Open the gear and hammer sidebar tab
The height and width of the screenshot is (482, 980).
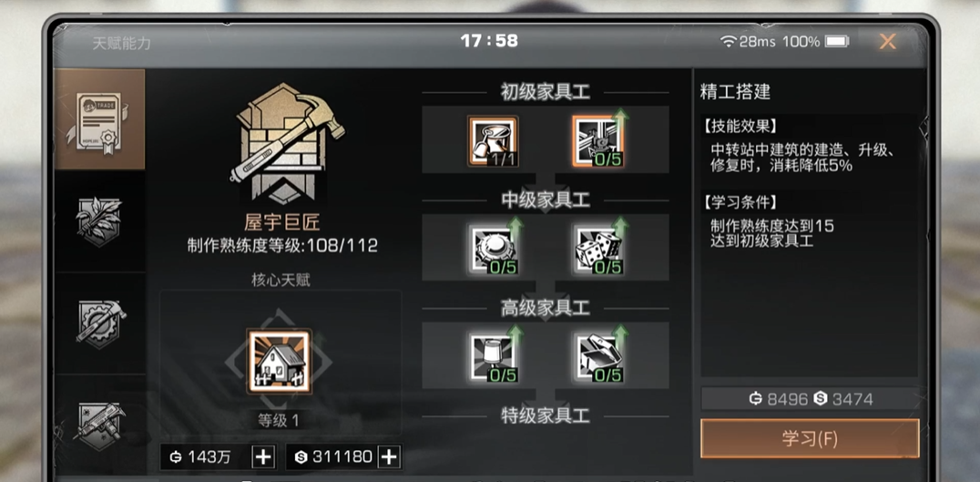tap(98, 323)
